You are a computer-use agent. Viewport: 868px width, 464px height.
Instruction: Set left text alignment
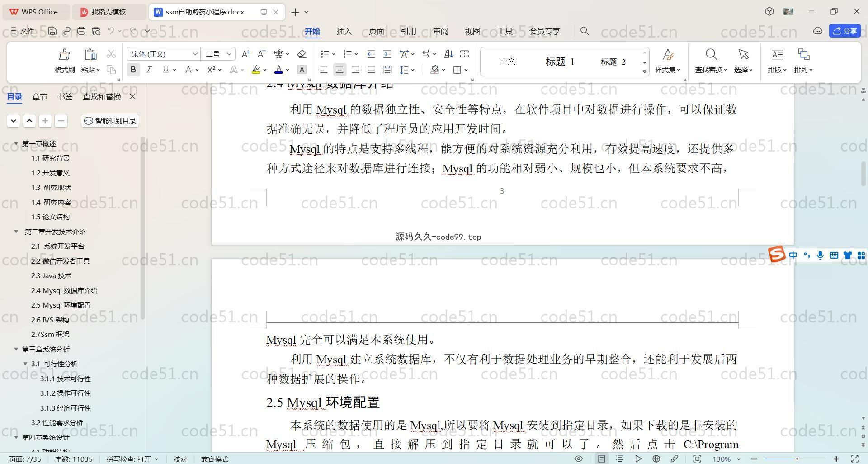(x=324, y=70)
